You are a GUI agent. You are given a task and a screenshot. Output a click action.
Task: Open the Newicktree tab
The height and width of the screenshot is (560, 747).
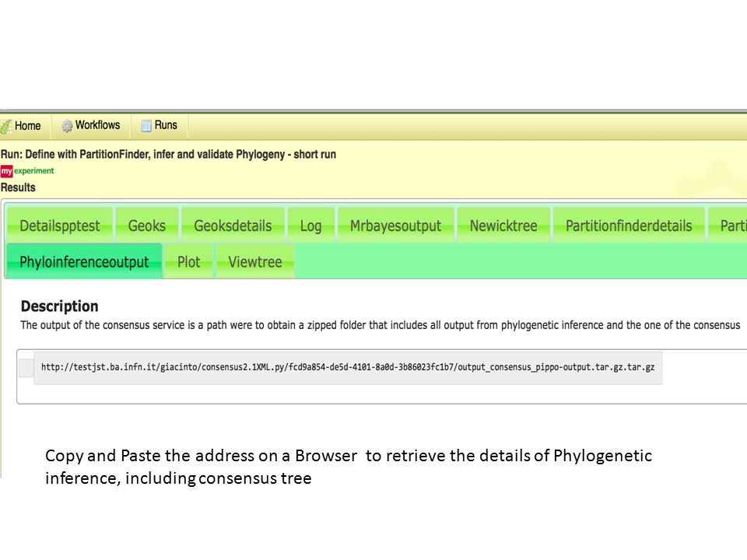503,226
